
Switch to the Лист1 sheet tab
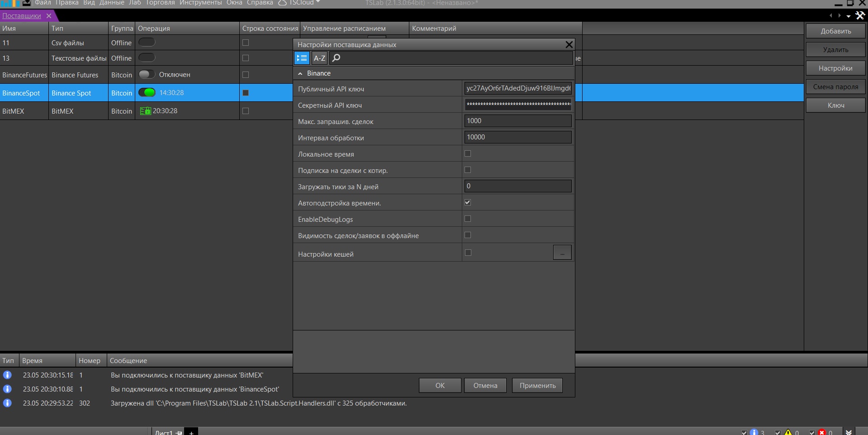[x=164, y=433]
